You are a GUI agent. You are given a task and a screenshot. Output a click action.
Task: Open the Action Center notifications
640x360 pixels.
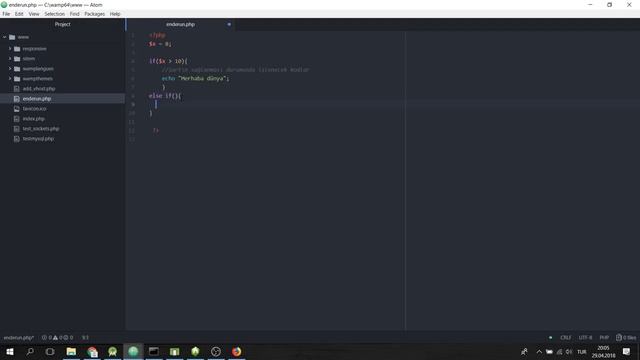click(627, 351)
